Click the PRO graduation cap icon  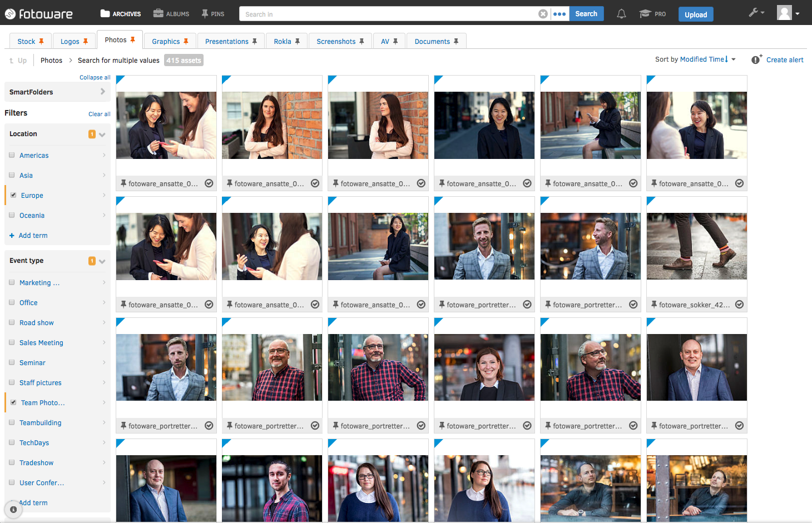[x=645, y=13]
